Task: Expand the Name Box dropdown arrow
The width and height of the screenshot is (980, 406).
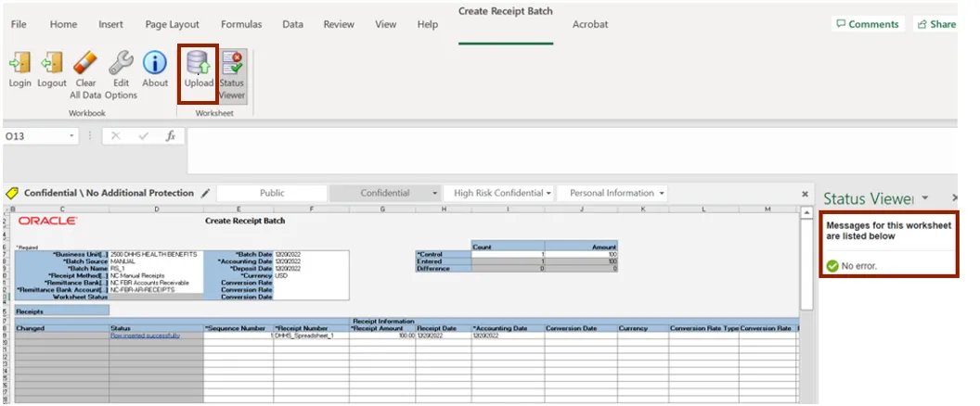Action: 72,136
